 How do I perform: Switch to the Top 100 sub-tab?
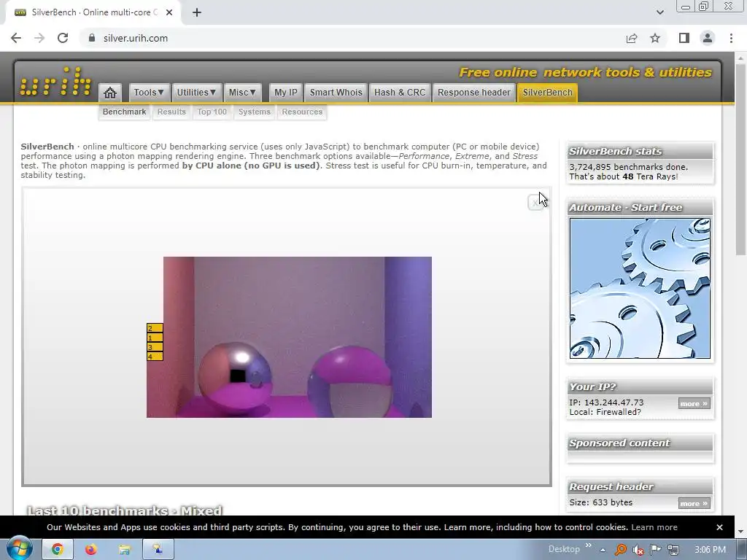212,112
